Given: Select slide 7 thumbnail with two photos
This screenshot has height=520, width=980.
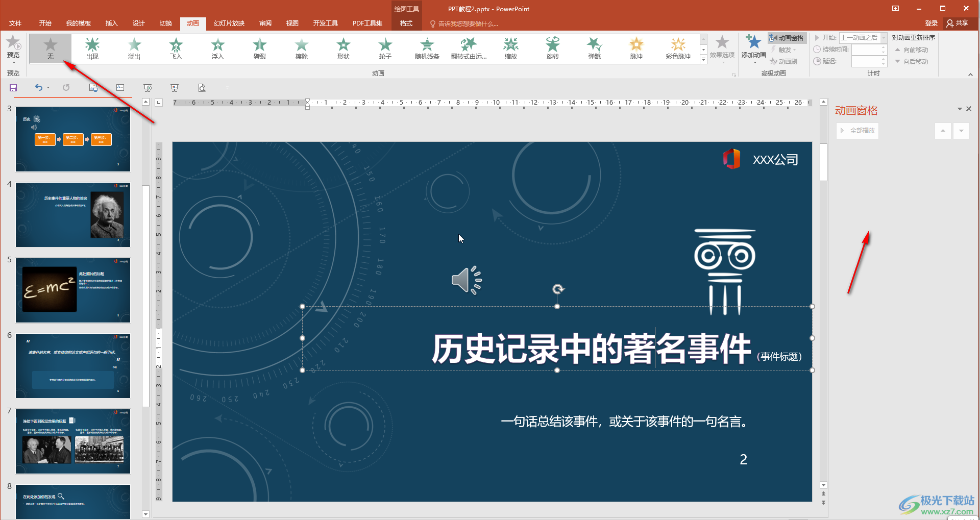Looking at the screenshot, I should click(x=73, y=441).
